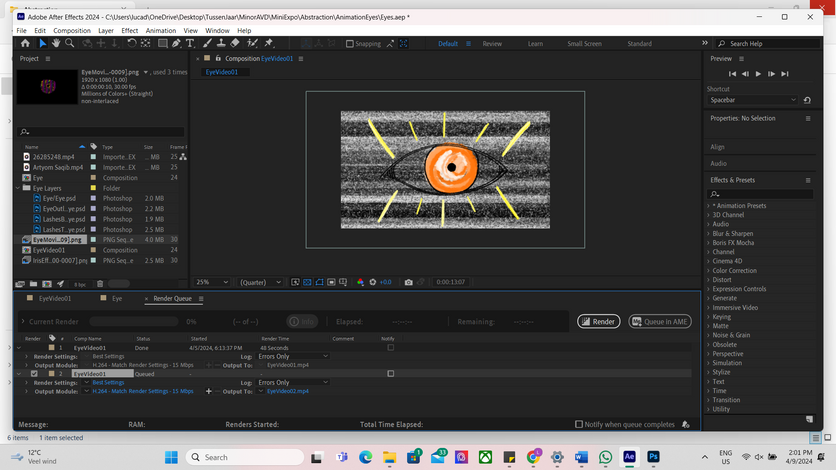836x470 pixels.
Task: Enable the Snapping checkbox
Action: point(350,44)
